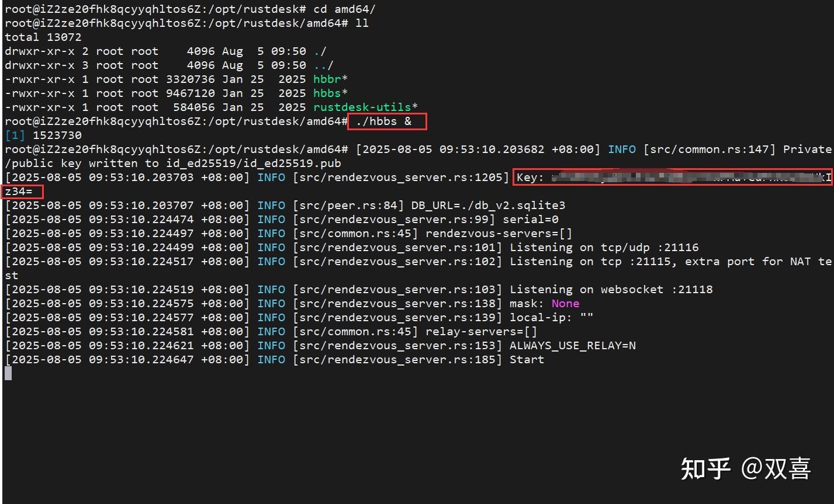The image size is (834, 504).
Task: Click the 'cd amd64/' command text
Action: click(x=345, y=9)
